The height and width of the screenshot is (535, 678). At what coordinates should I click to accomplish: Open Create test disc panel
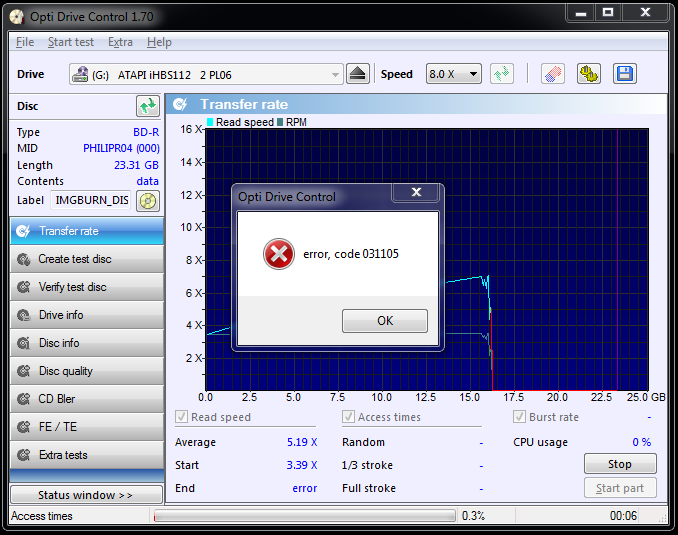[x=87, y=259]
